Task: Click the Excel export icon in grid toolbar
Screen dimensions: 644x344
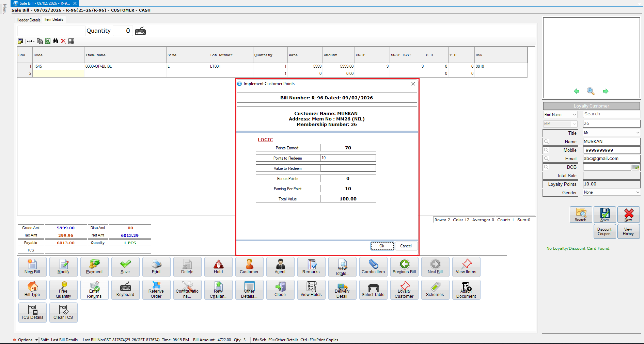Action: (48, 41)
